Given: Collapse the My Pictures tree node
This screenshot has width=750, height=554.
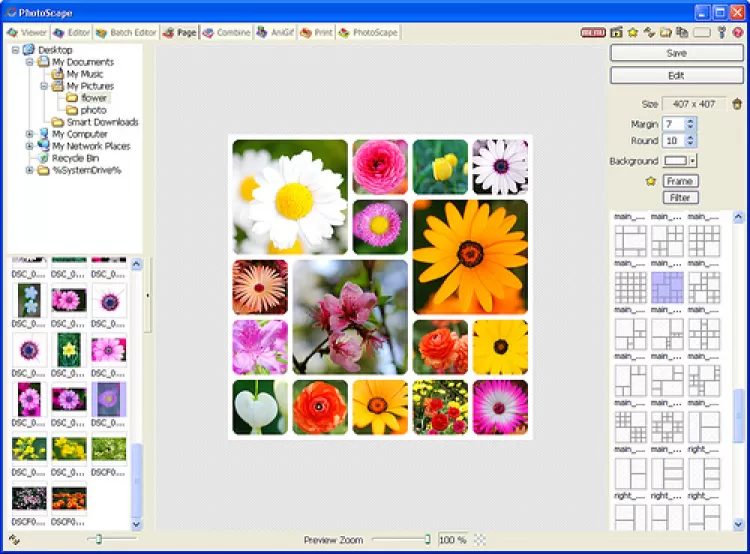Looking at the screenshot, I should pos(44,86).
